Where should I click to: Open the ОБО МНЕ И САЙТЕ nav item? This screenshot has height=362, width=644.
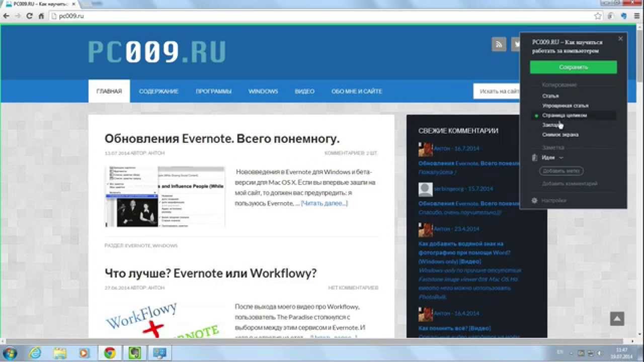pyautogui.click(x=357, y=92)
